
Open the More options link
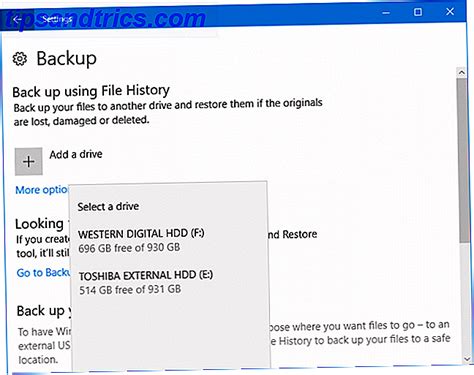point(42,190)
